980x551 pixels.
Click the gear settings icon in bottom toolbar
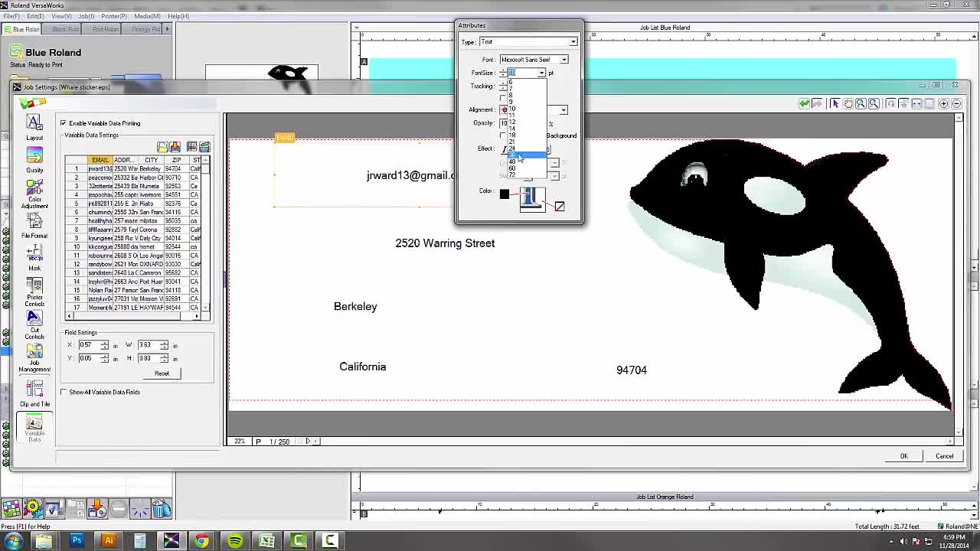[x=32, y=509]
